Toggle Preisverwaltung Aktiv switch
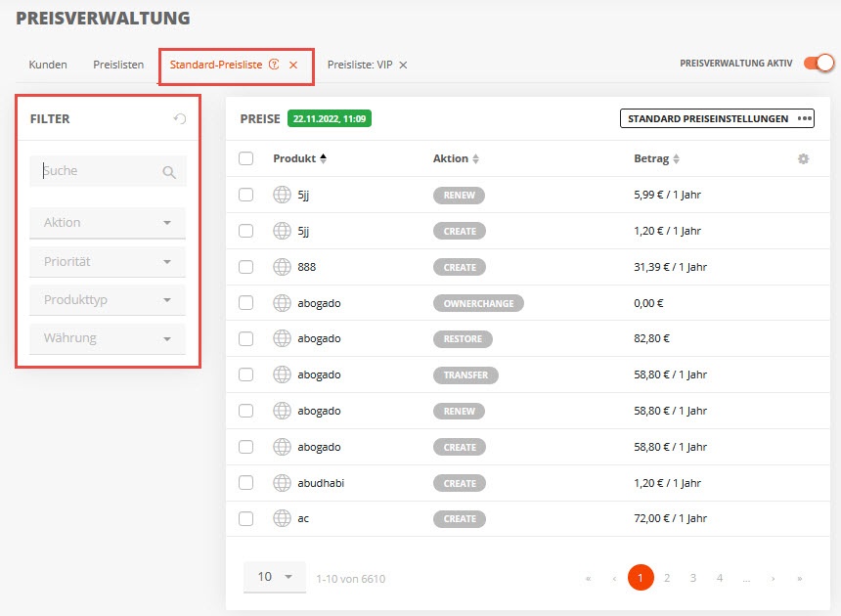 (819, 64)
